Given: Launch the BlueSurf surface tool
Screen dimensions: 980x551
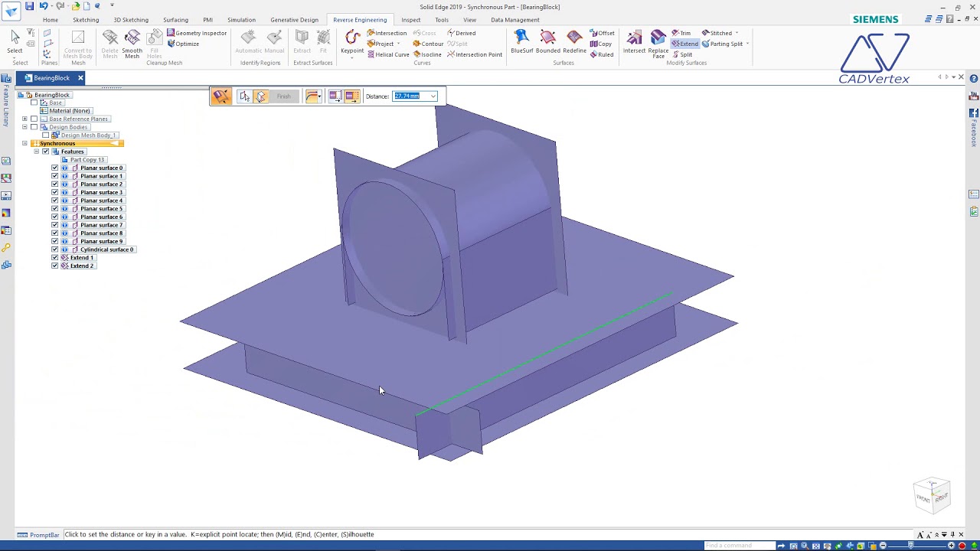Looking at the screenshot, I should (x=521, y=42).
